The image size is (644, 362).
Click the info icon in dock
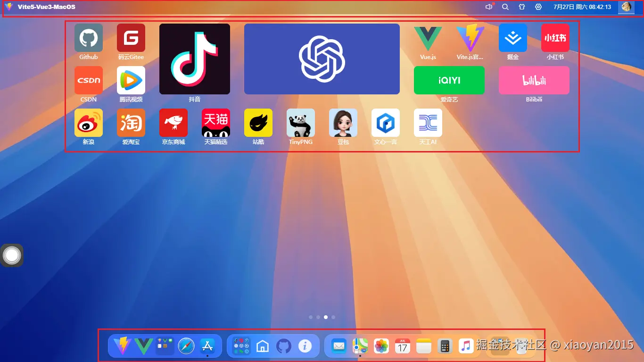[x=305, y=346]
